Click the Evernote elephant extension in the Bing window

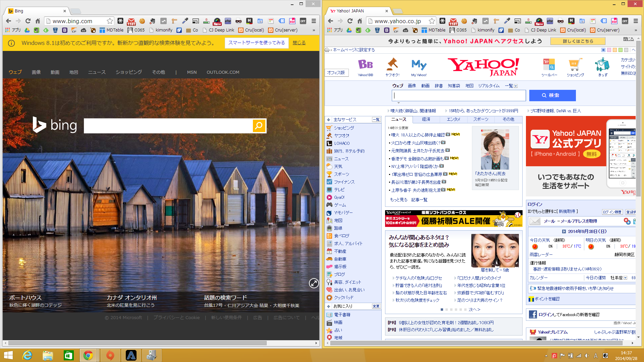[x=153, y=21]
